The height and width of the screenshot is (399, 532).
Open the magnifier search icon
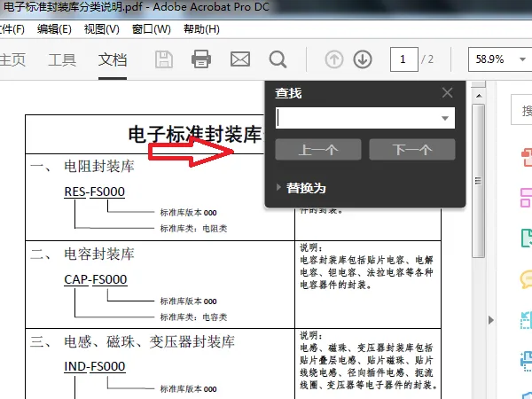278,59
